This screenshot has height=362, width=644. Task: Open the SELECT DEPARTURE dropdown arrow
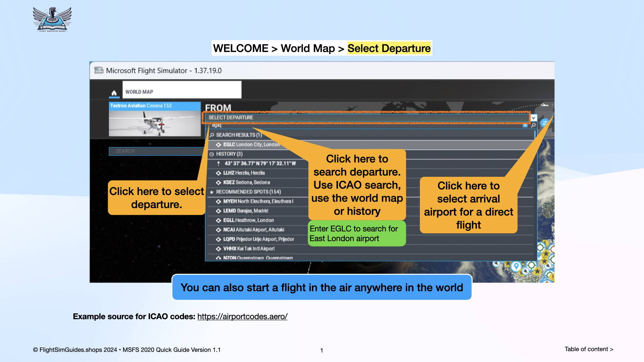pos(534,118)
